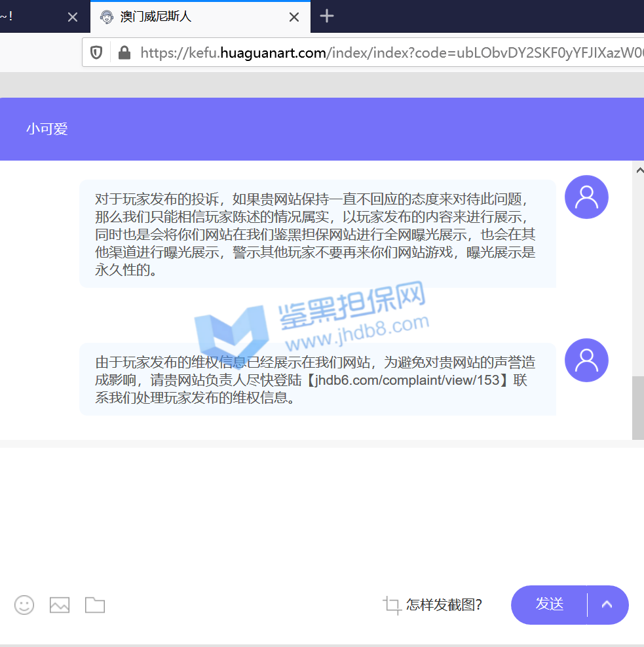Screen dimensions: 644x647
Task: Expand send options arrow beside 发送
Action: [607, 604]
